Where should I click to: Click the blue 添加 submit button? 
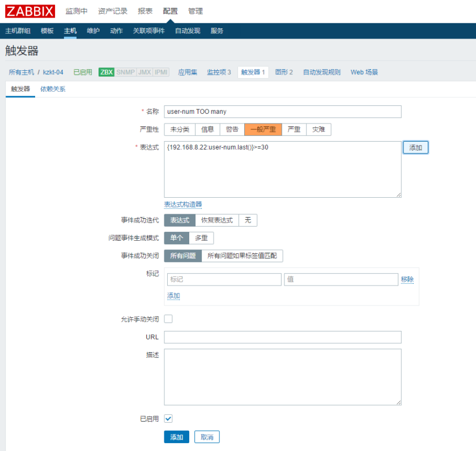(x=177, y=437)
